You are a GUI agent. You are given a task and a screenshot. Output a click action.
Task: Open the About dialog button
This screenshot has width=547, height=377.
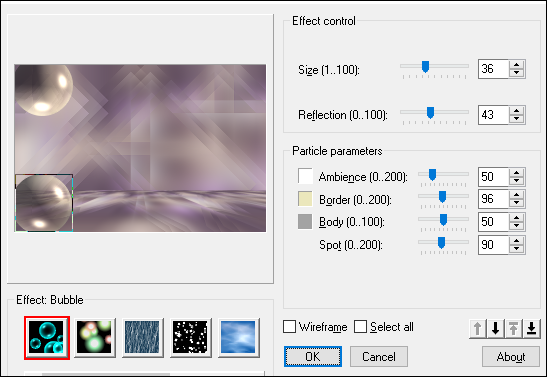click(511, 356)
